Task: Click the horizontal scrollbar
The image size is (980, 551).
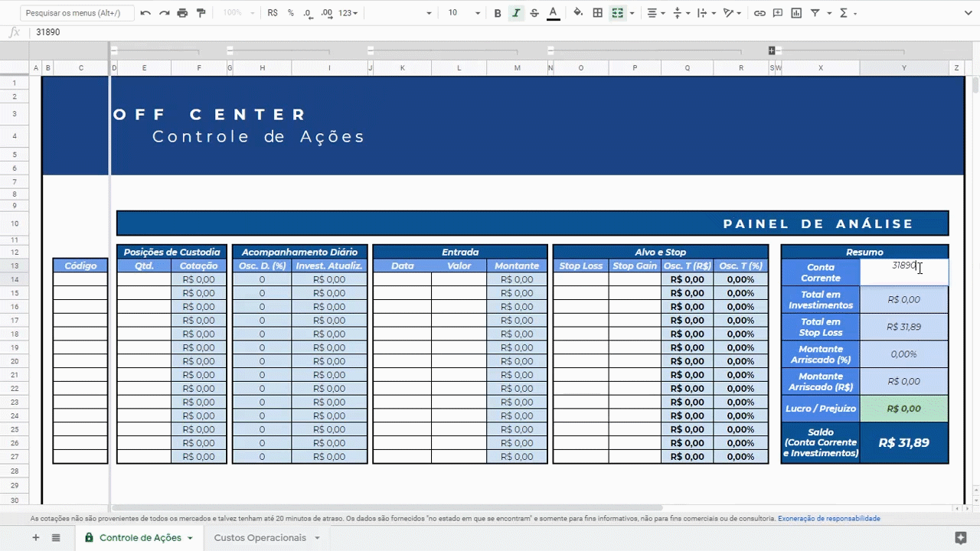Action: (387, 507)
